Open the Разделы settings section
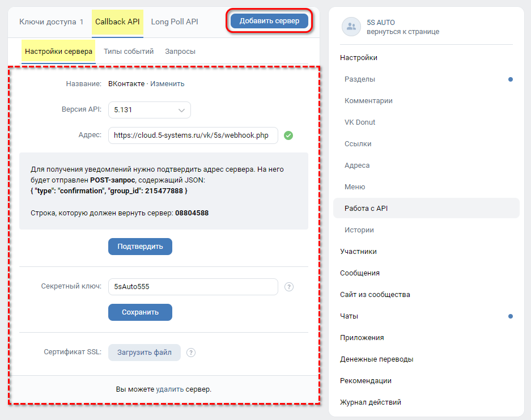This screenshot has width=531, height=420. tap(360, 79)
